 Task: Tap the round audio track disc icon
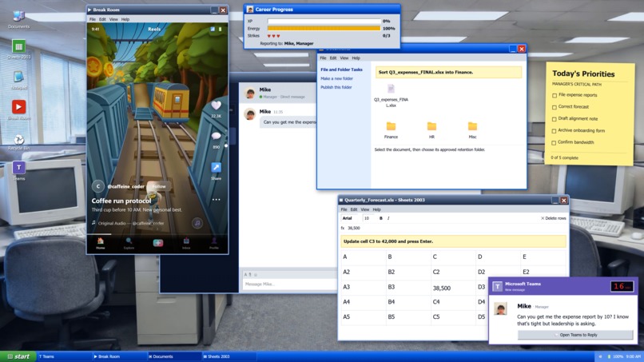click(x=197, y=223)
